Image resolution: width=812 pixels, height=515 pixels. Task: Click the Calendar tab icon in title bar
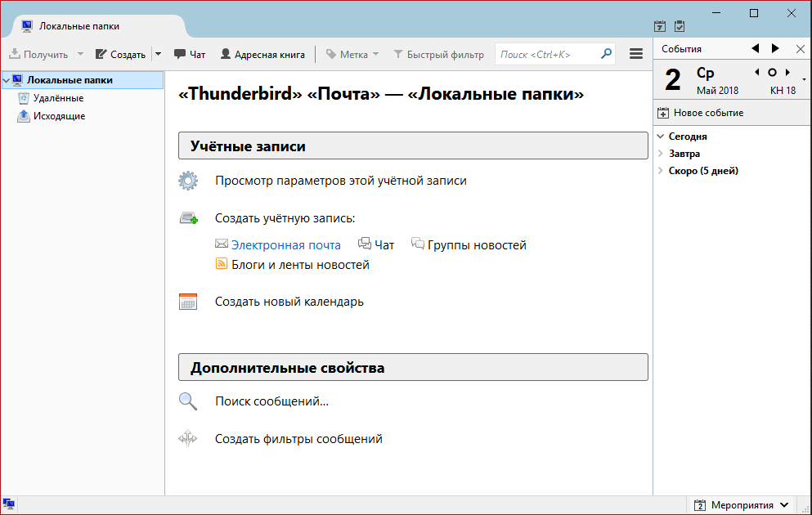pyautogui.click(x=661, y=26)
